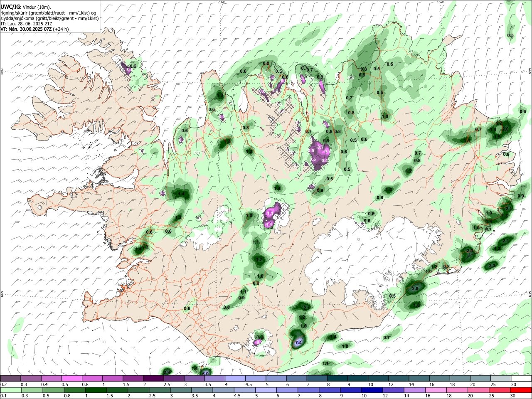Select the bright pink 0.5 swatch in upper legend
Viewport: 532px width, 399px height.
71,378
